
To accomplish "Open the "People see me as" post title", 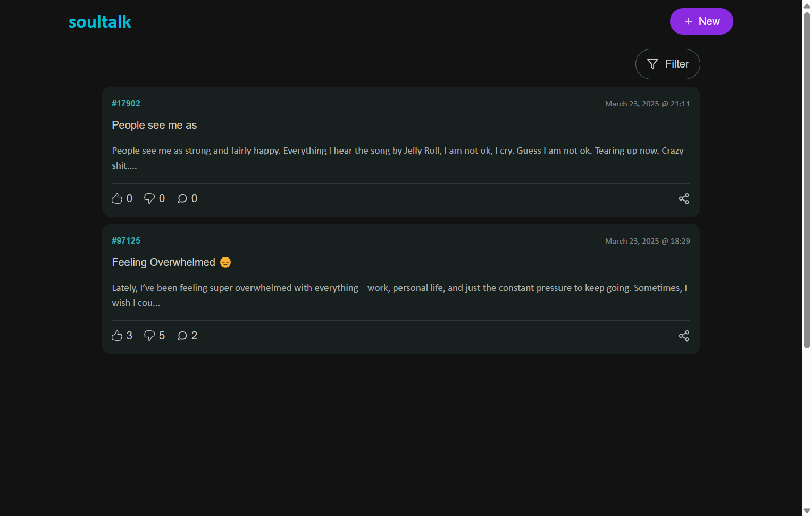I will pyautogui.click(x=154, y=125).
